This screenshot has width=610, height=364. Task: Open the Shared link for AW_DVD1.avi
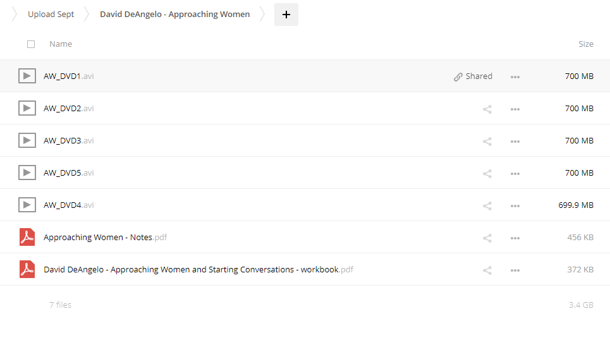click(473, 76)
